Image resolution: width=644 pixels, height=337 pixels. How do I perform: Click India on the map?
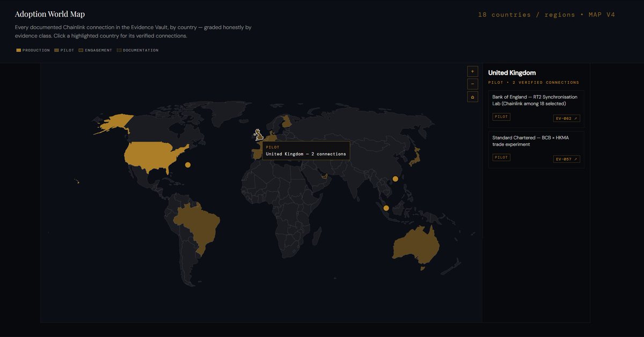[x=357, y=180]
